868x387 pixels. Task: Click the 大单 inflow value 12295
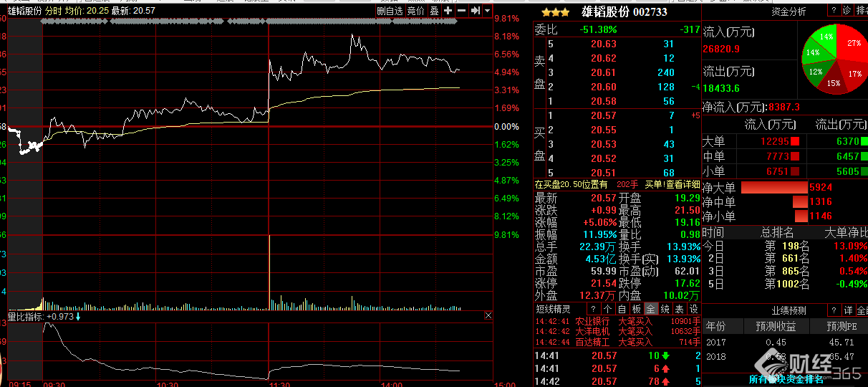coord(775,142)
